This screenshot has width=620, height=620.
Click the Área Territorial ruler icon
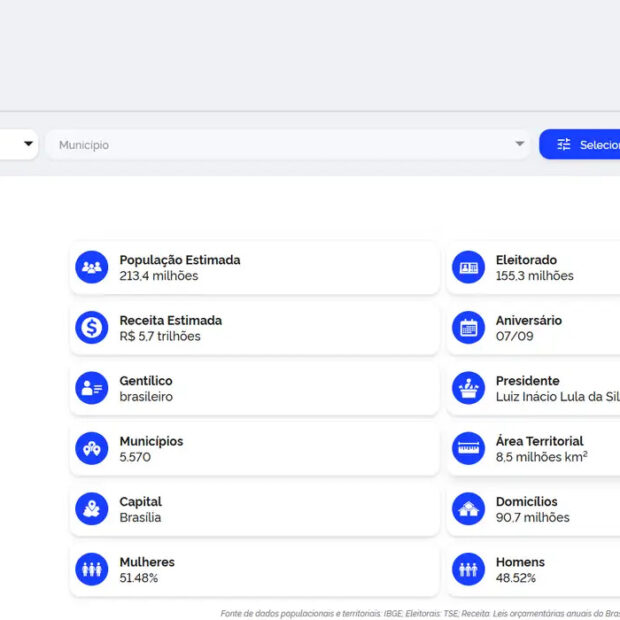pos(468,448)
